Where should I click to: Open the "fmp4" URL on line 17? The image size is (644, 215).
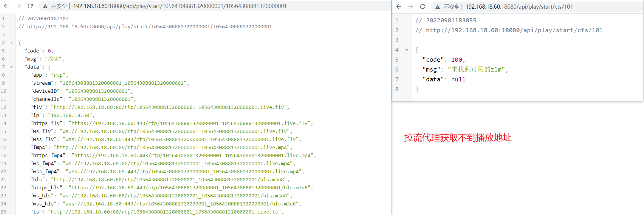tap(172, 147)
